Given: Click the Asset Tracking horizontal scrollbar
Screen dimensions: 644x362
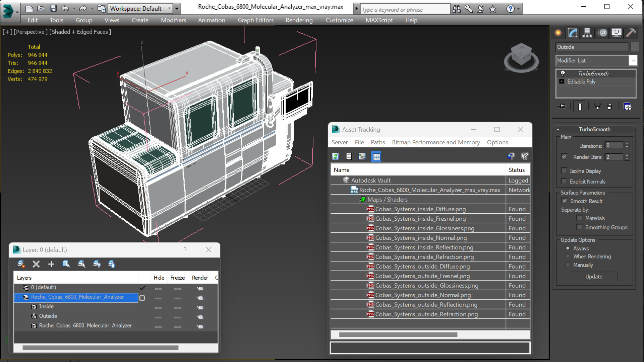Looking at the screenshot, I should [x=398, y=335].
